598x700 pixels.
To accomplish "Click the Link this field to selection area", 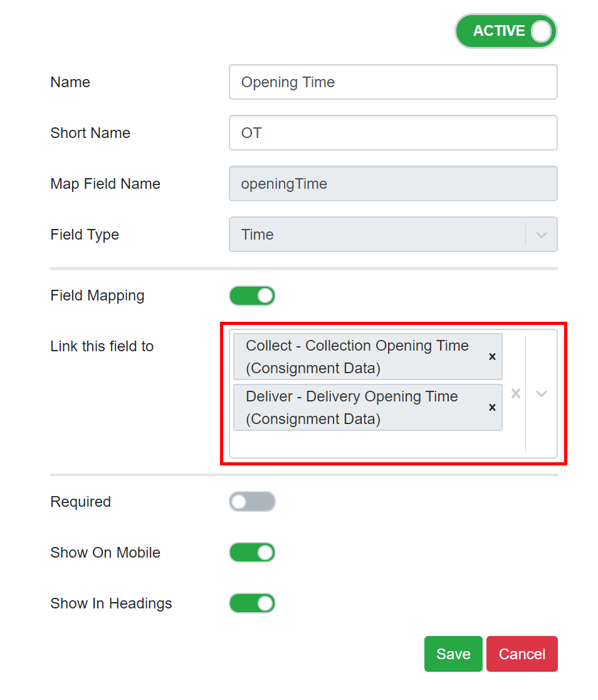I will (376, 445).
